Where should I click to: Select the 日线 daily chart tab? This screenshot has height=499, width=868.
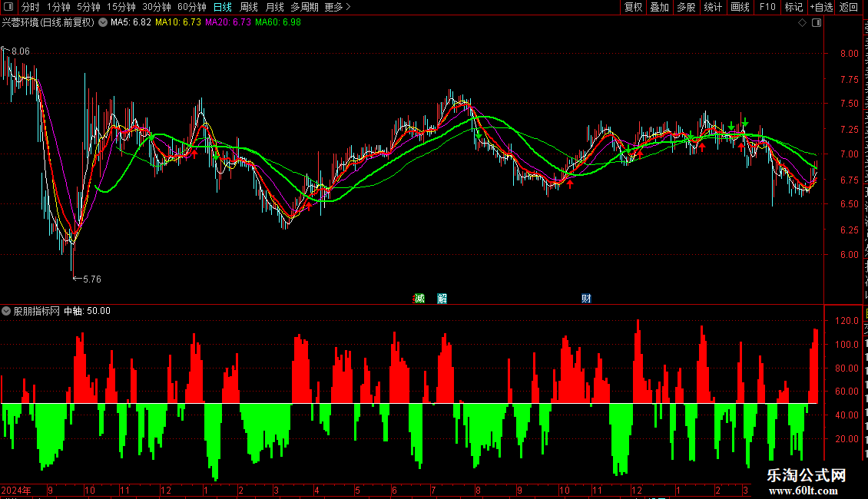(x=223, y=7)
